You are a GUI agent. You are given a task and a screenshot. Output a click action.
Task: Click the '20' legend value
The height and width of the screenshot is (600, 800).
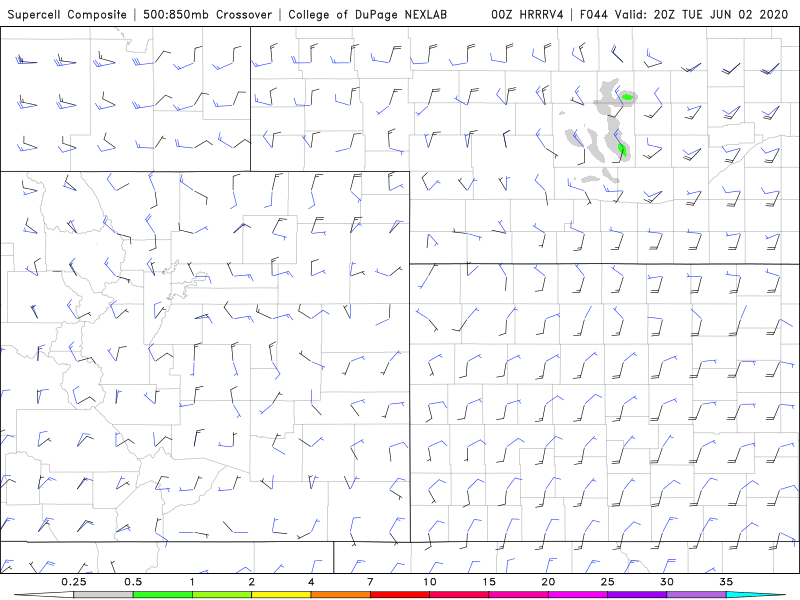tap(548, 582)
